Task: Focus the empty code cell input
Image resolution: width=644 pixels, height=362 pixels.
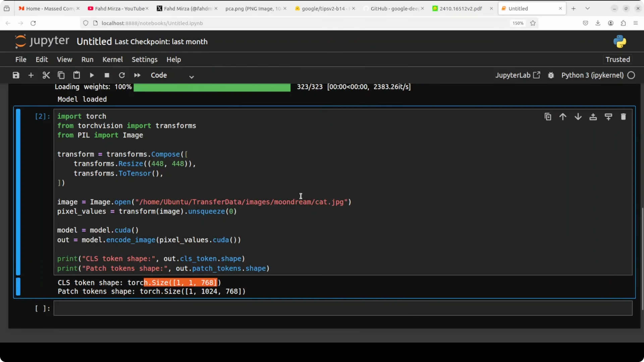Action: pyautogui.click(x=343, y=308)
